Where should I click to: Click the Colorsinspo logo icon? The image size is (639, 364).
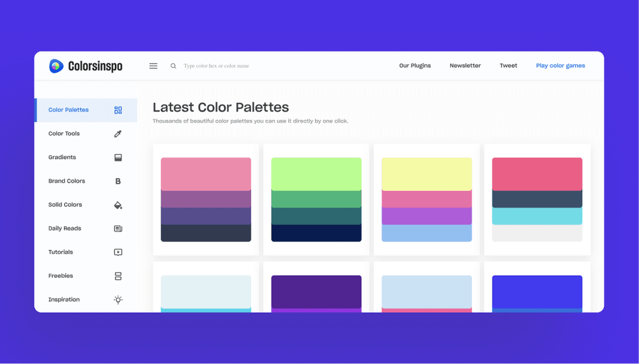pos(56,66)
